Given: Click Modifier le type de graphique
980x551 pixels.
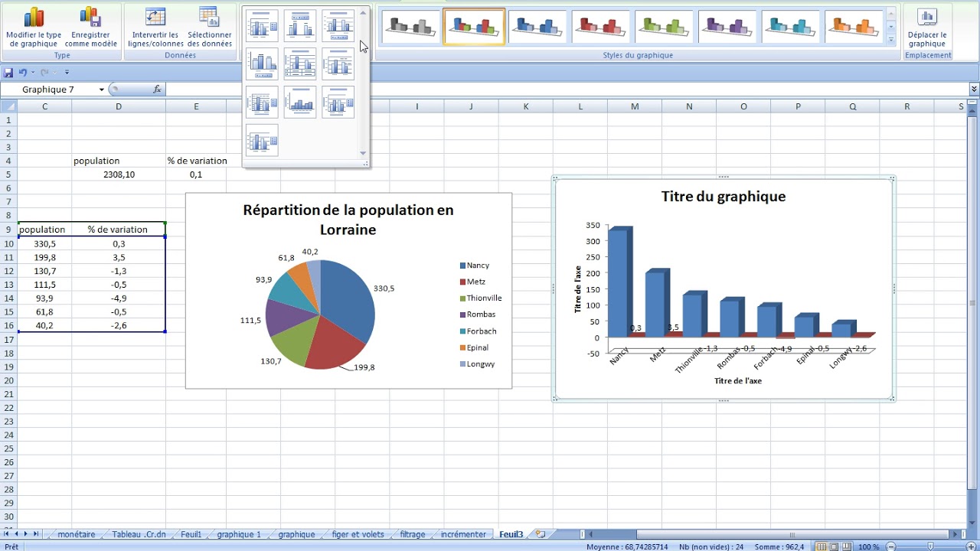Looking at the screenshot, I should [34, 27].
